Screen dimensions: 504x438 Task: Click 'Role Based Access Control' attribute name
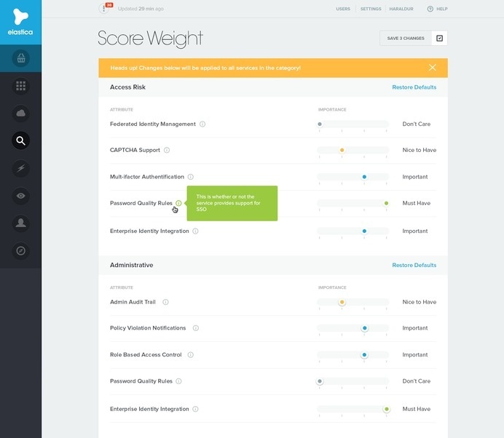tap(146, 354)
